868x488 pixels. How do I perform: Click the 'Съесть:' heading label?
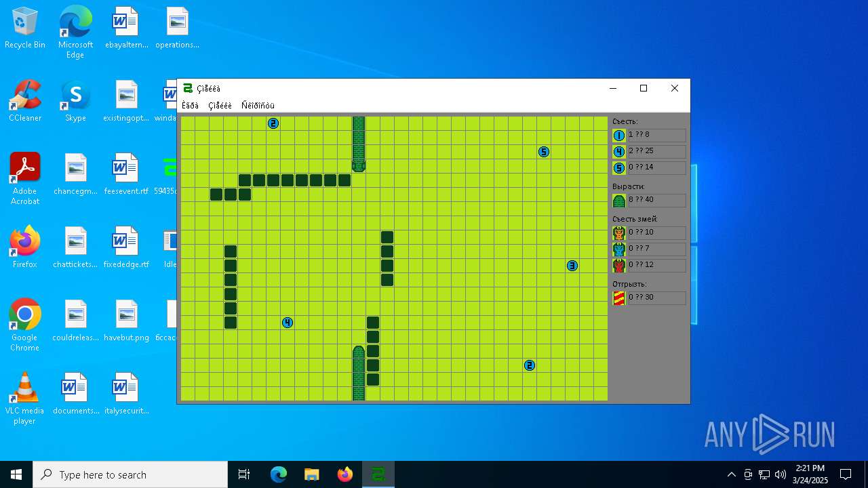625,121
